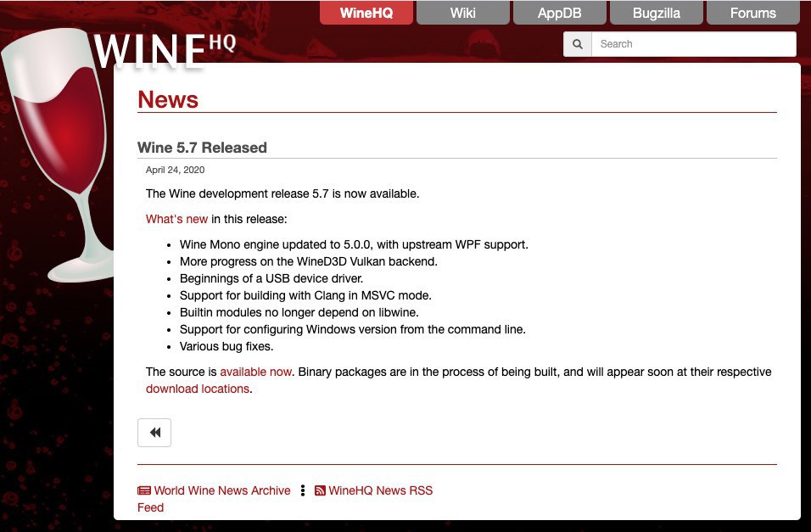
Task: Click the WineHQ wine glass logo
Action: pos(57,155)
